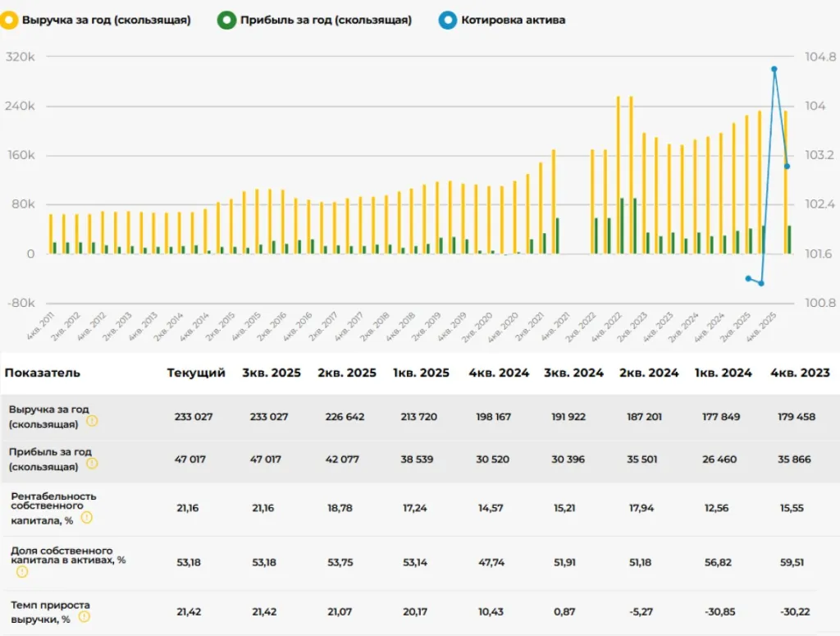Select the Текущий column header
Image resolution: width=840 pixels, height=636 pixels.
point(196,373)
